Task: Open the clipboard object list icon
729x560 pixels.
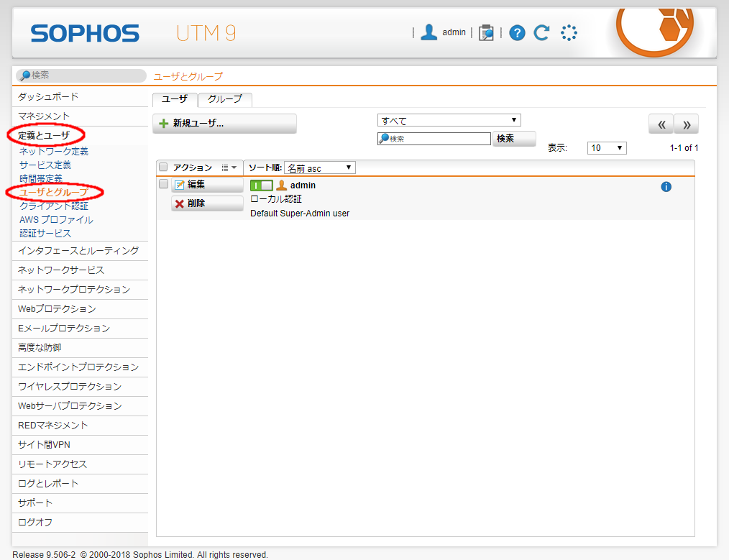Action: 487,32
